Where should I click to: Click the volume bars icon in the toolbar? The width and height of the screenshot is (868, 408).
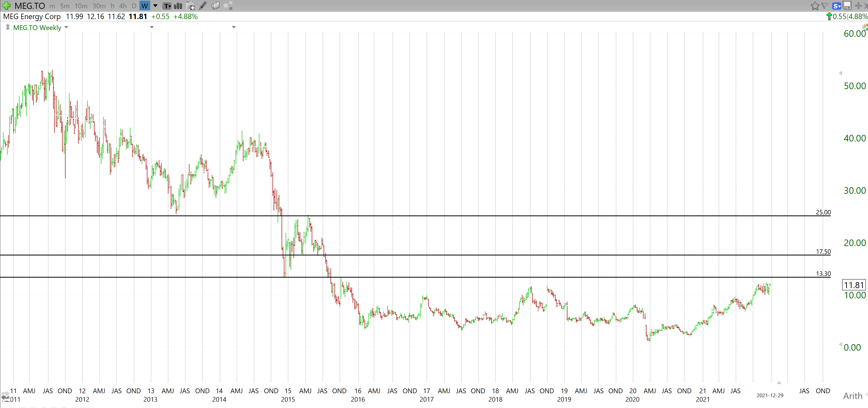coord(178,6)
